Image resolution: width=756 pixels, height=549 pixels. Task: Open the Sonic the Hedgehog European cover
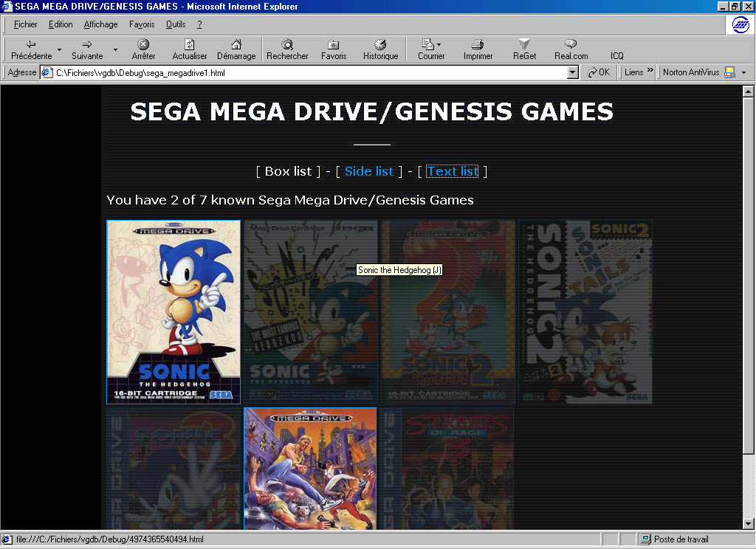pos(173,312)
